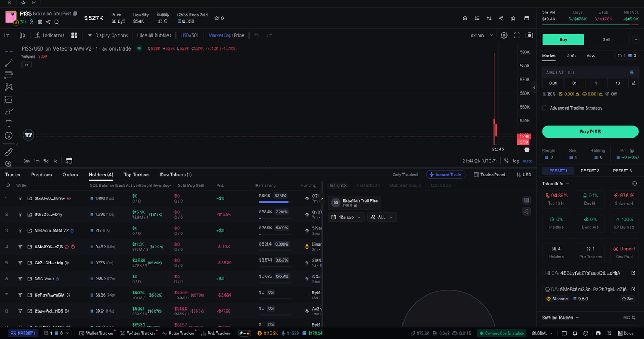Open the candlestick chart style selector
The width and height of the screenshot is (644, 339).
tap(22, 35)
